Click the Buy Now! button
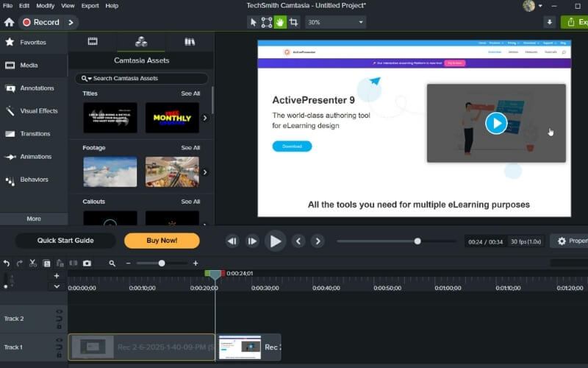The height and width of the screenshot is (368, 588). [x=162, y=241]
